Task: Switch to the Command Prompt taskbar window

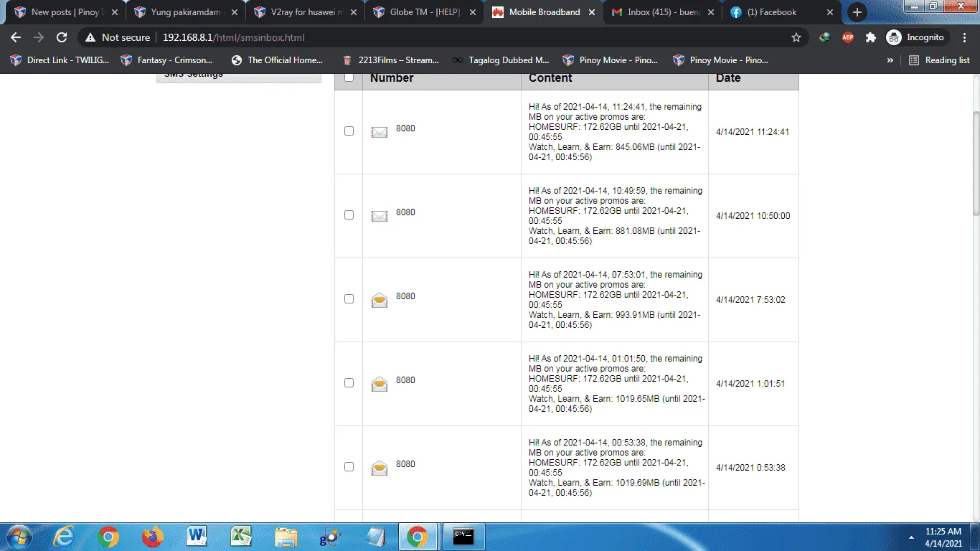Action: coord(463,537)
